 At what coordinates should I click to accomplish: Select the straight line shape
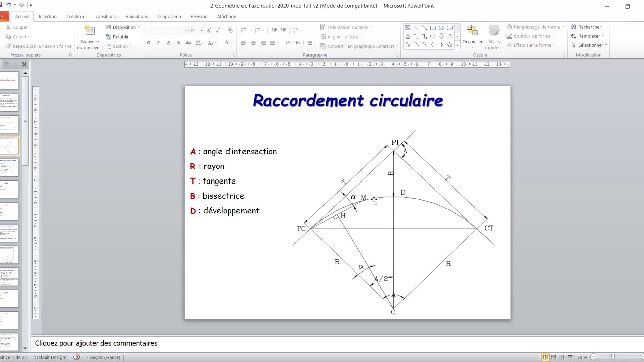click(x=416, y=28)
